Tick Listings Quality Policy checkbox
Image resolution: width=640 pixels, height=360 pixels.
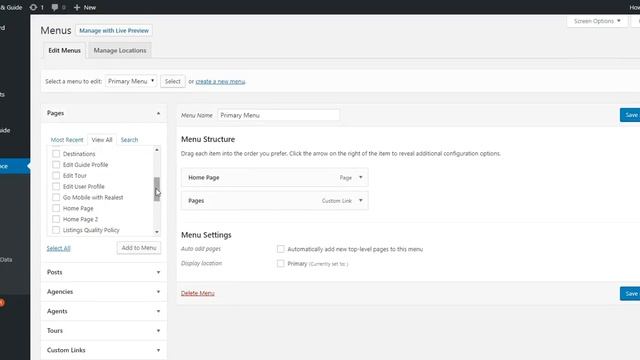pyautogui.click(x=56, y=230)
